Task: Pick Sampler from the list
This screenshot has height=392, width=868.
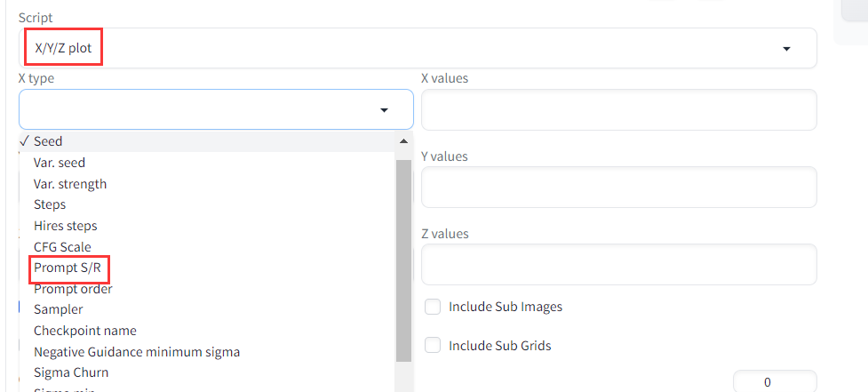Action: click(59, 309)
